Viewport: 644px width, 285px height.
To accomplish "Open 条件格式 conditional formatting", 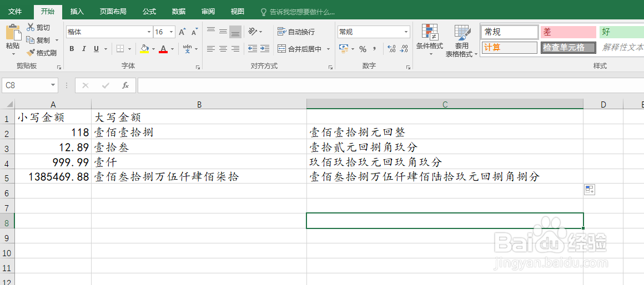I will point(430,40).
